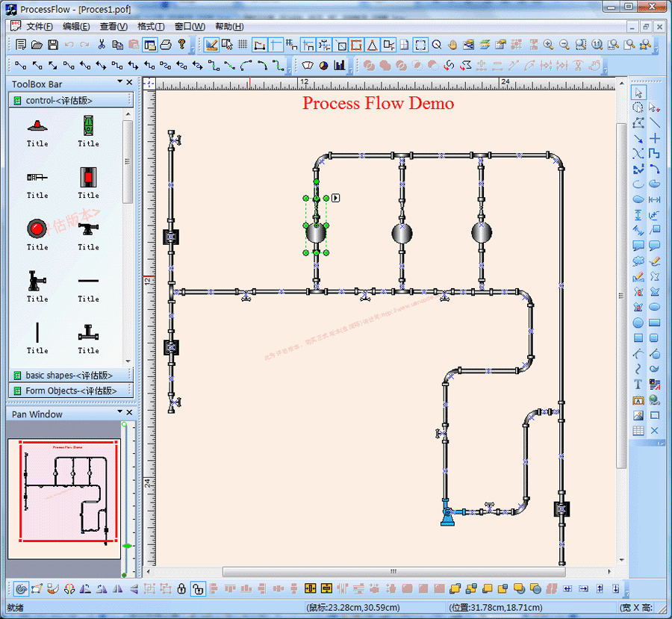The height and width of the screenshot is (619, 672).
Task: Toggle the grid display toolbar button
Action: pos(242,45)
